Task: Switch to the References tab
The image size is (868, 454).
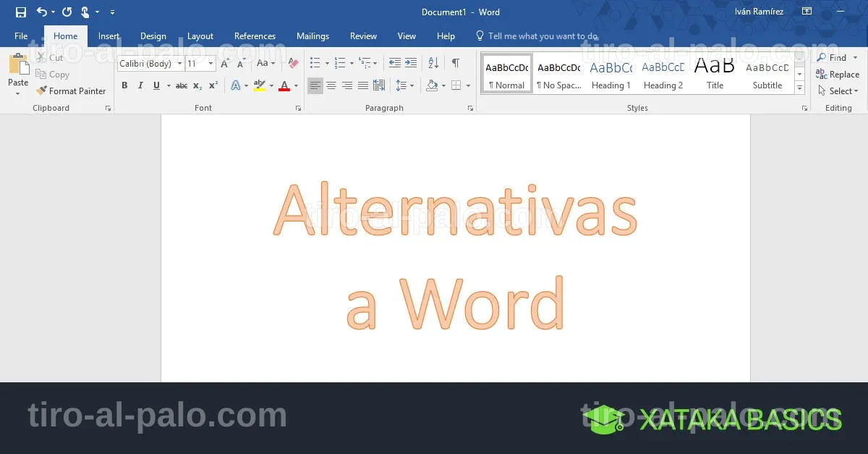Action: point(255,36)
